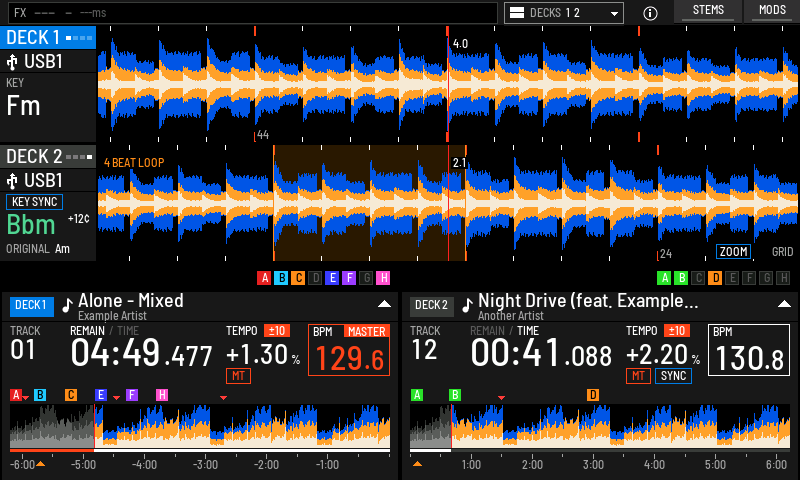Click Deck 2 BPM box showing 130.8
800x480 pixels.
click(x=749, y=350)
